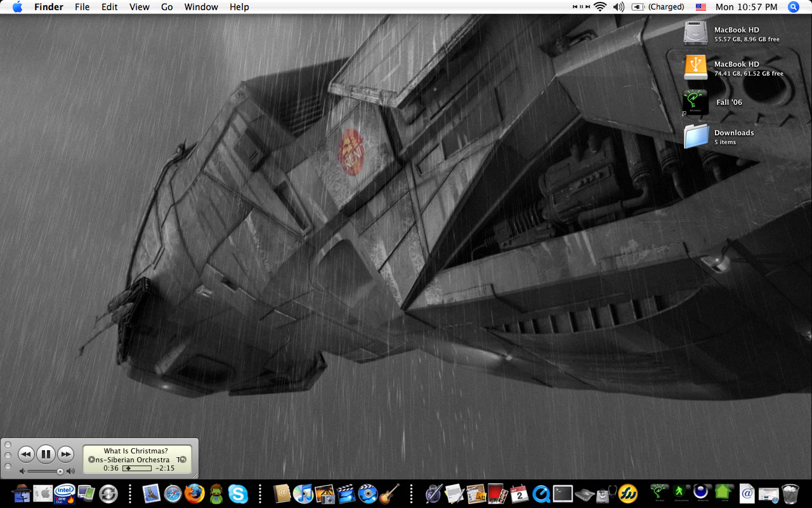The image size is (812, 508).
Task: Click the menu bar playback controls
Action: [580, 7]
